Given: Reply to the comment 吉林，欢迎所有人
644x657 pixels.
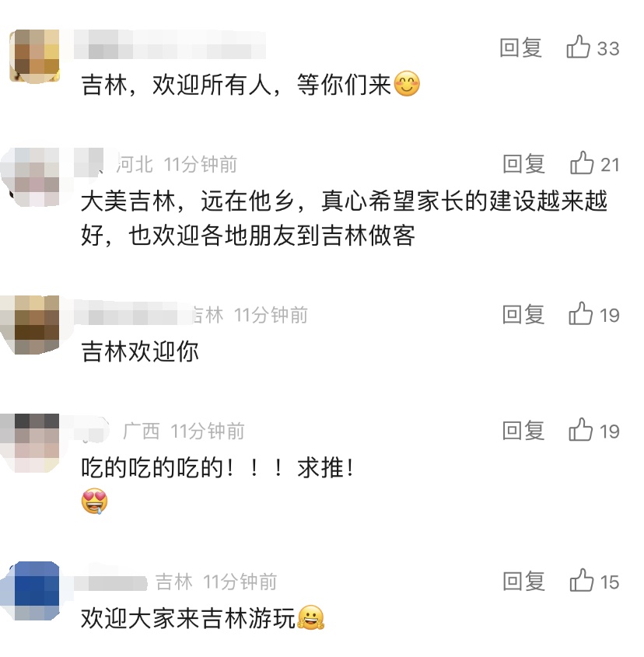Looking at the screenshot, I should (x=521, y=47).
